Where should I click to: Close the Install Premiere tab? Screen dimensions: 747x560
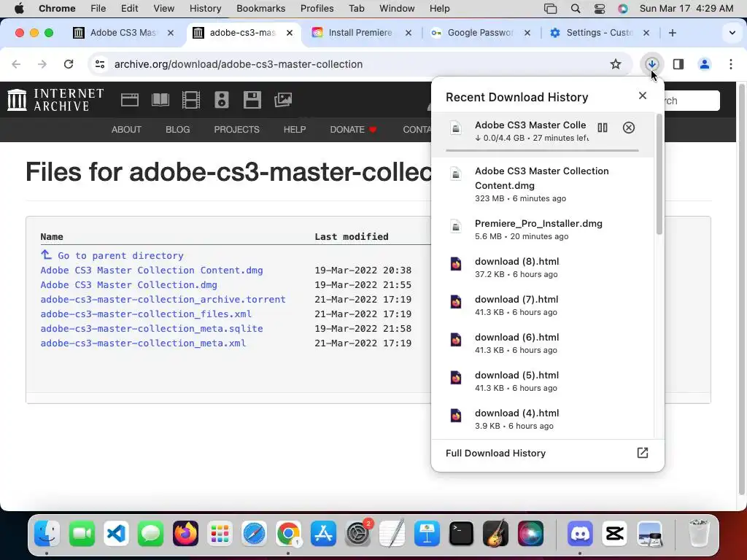(409, 33)
